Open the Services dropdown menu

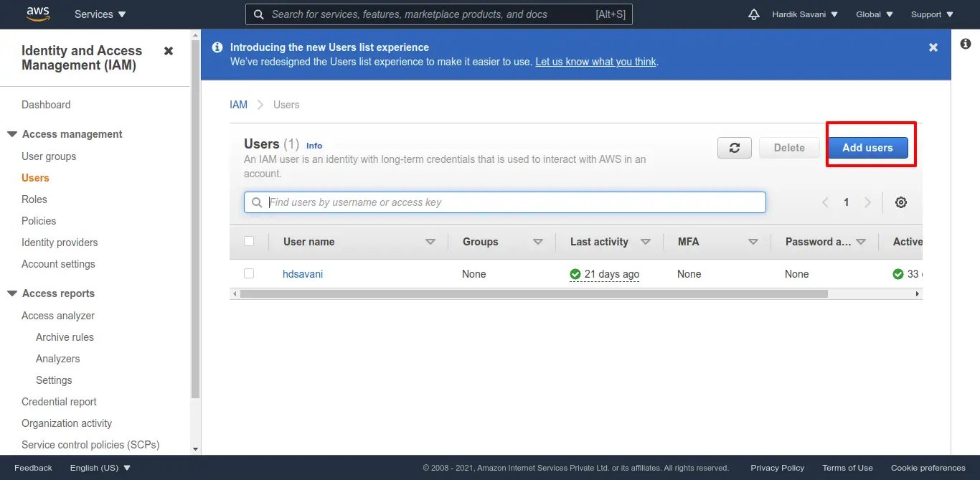coord(100,14)
